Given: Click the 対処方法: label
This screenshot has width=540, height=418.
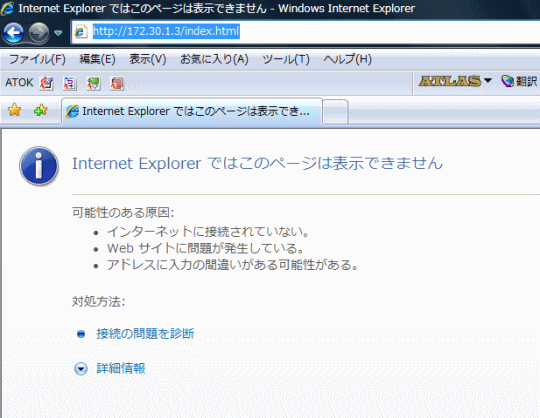Looking at the screenshot, I should point(98,301).
